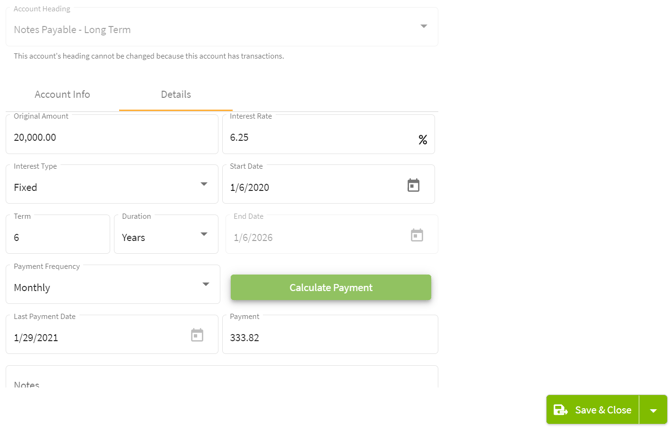The height and width of the screenshot is (430, 670).
Task: Open the Payment Frequency dropdown
Action: (206, 285)
